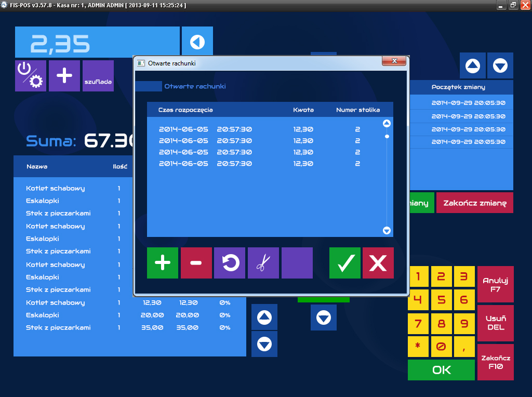Tap keypad digit 6
The image size is (532, 397).
point(464,300)
